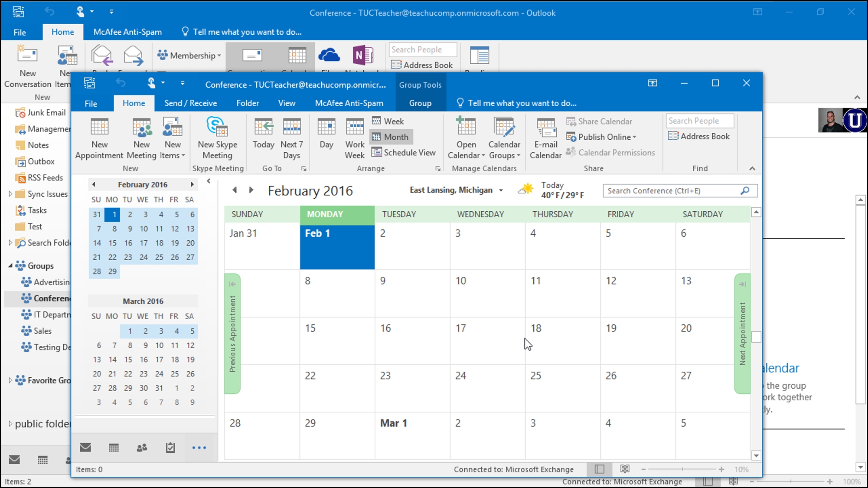Click the Search Conference input field
The image size is (868, 488).
(672, 190)
